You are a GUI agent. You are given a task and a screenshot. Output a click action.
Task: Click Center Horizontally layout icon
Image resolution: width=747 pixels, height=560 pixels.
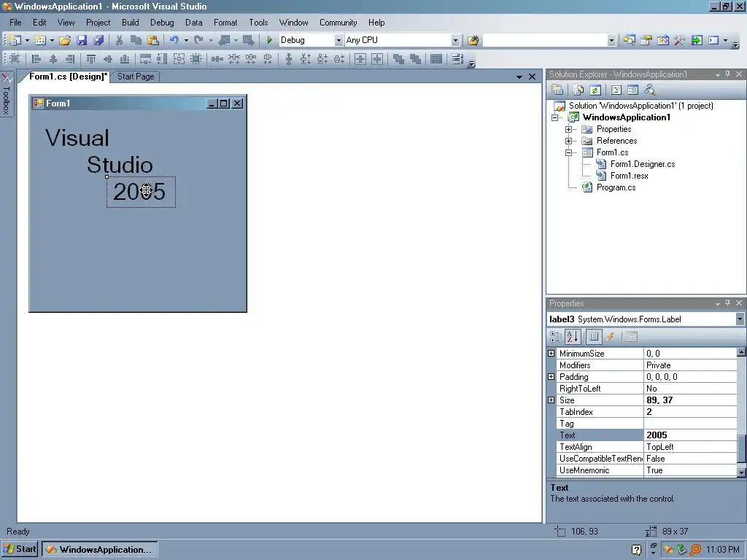(360, 59)
